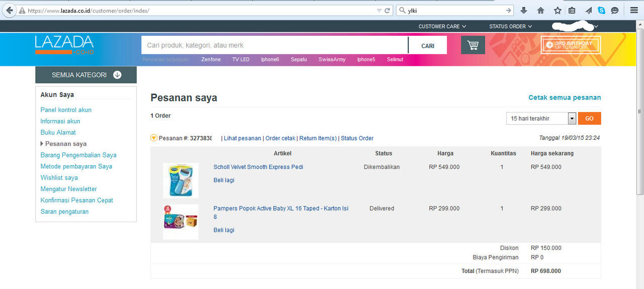Click the smiley chat icon in toolbar
644x289 pixels.
click(615, 10)
